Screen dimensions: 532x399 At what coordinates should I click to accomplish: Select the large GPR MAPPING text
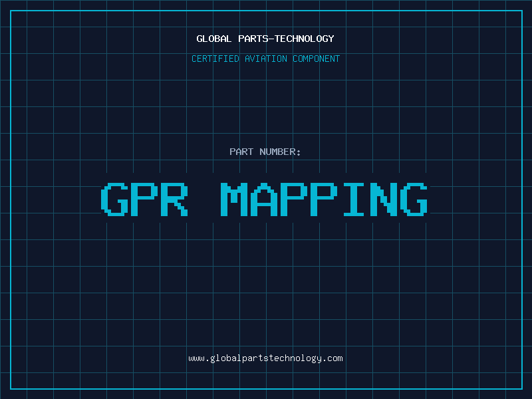tap(265, 199)
